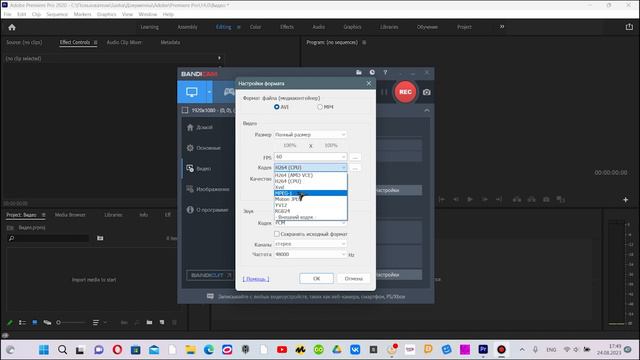Switch Project panel to freeform view
Screen dimensions: 640x360
[47, 323]
